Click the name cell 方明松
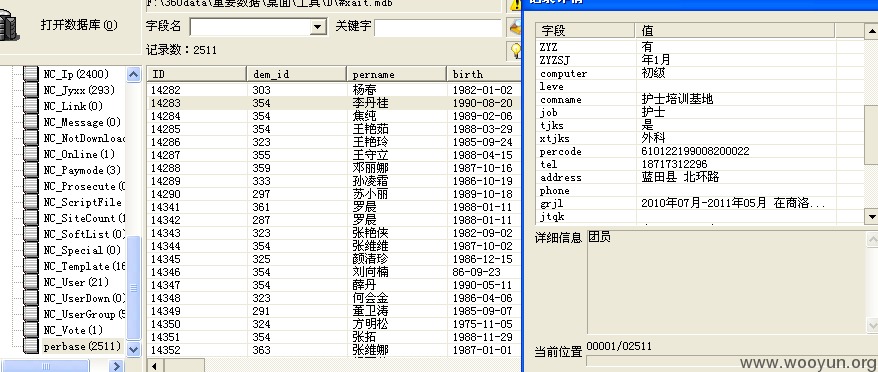The image size is (878, 372). pos(370,324)
